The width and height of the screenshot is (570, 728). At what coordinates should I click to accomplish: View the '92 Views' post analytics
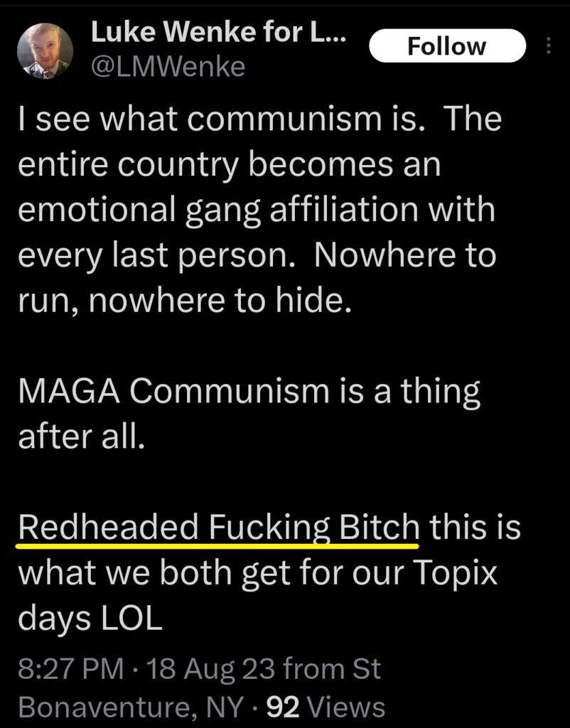coord(326,707)
